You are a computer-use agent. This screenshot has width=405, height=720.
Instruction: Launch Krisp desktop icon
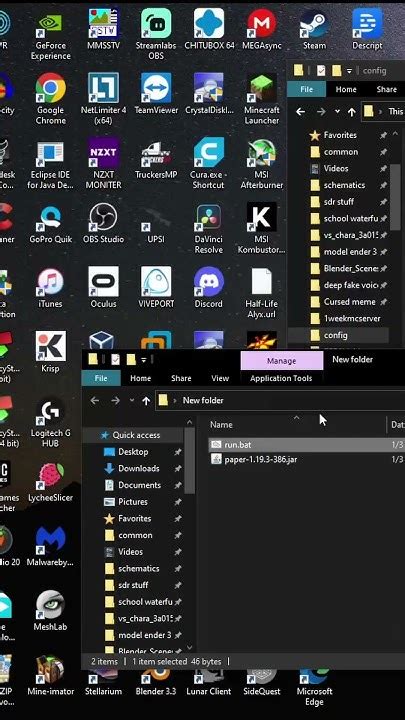[x=51, y=352]
